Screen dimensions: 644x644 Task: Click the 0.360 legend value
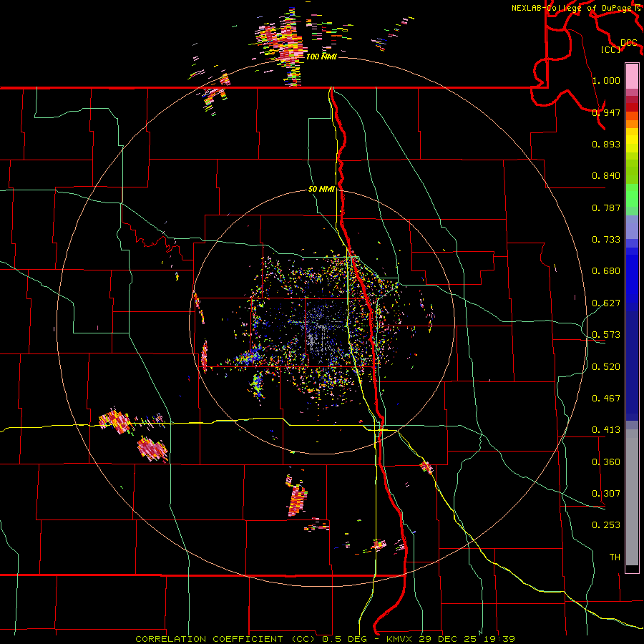coord(606,462)
